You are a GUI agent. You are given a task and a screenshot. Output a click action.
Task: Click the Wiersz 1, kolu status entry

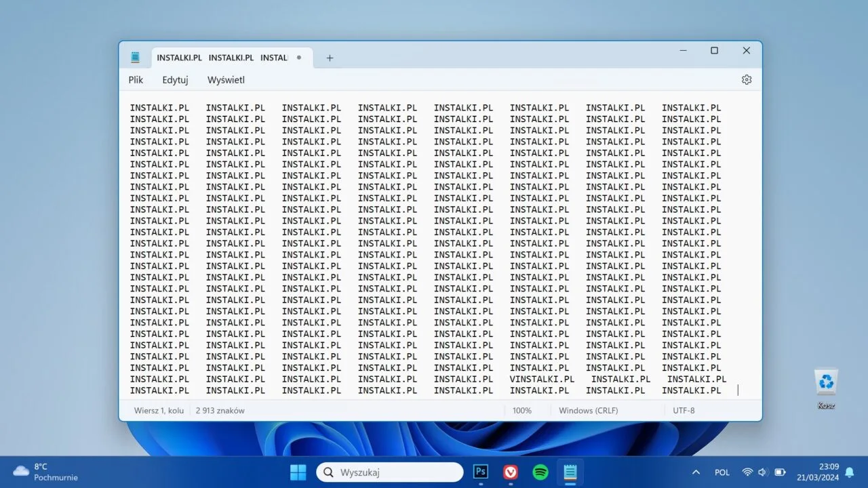(x=159, y=411)
